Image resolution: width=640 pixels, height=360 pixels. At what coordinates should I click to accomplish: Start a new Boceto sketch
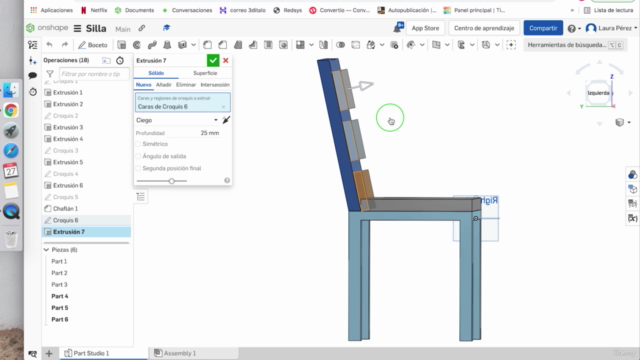[93, 45]
